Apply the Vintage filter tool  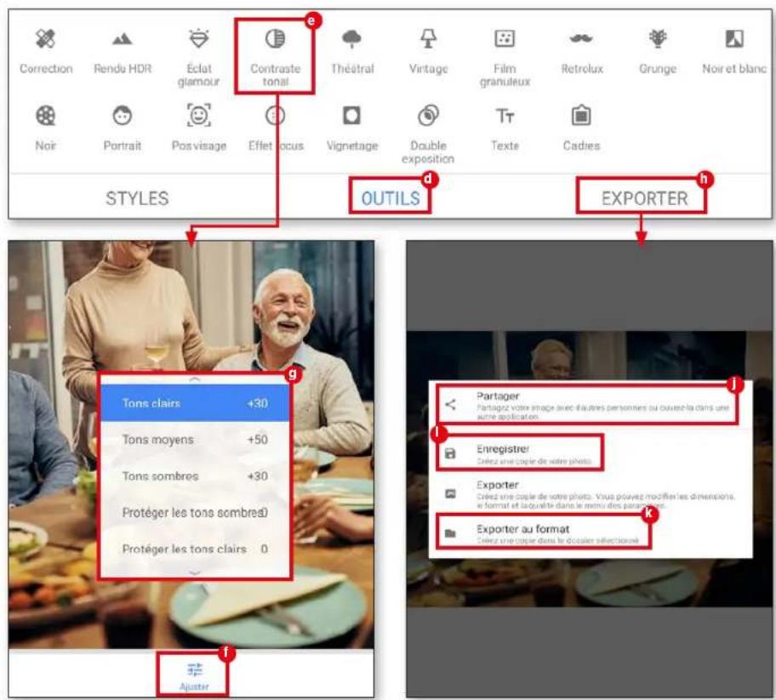click(429, 51)
